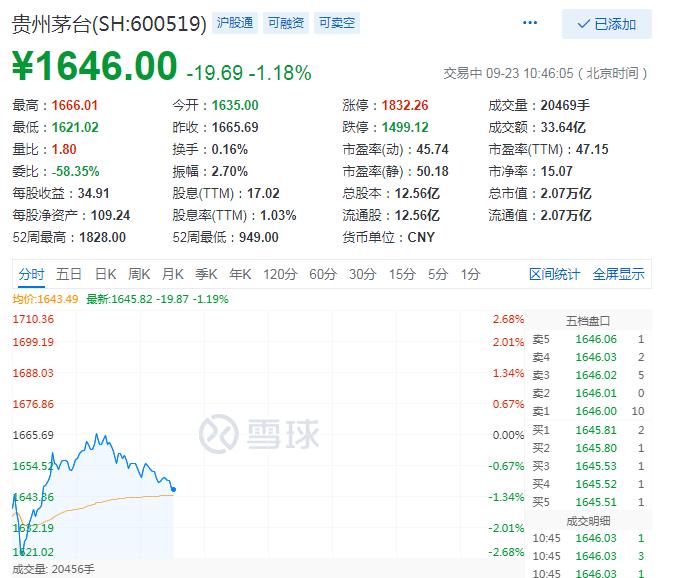Switch to the 五日 chart tab

[x=69, y=274]
